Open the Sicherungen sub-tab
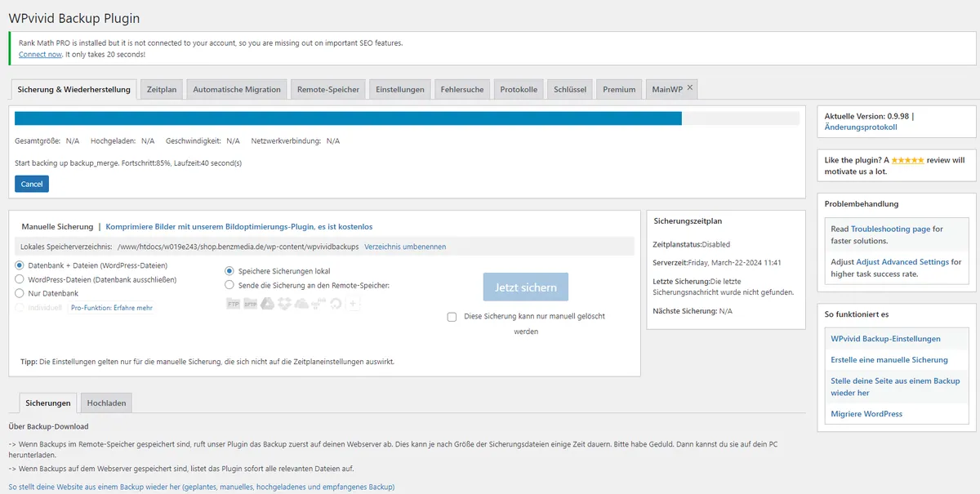The image size is (980, 494). pos(48,403)
